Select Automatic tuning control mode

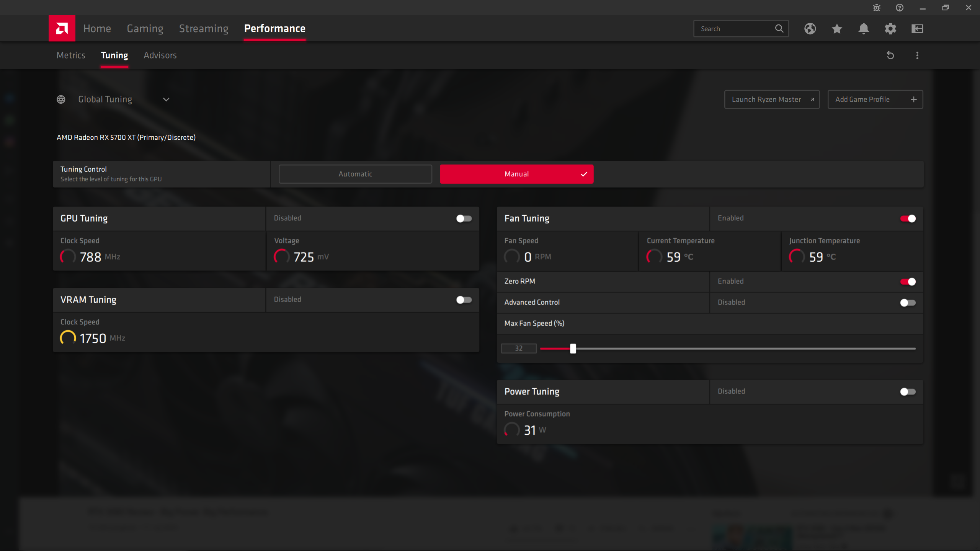tap(355, 174)
